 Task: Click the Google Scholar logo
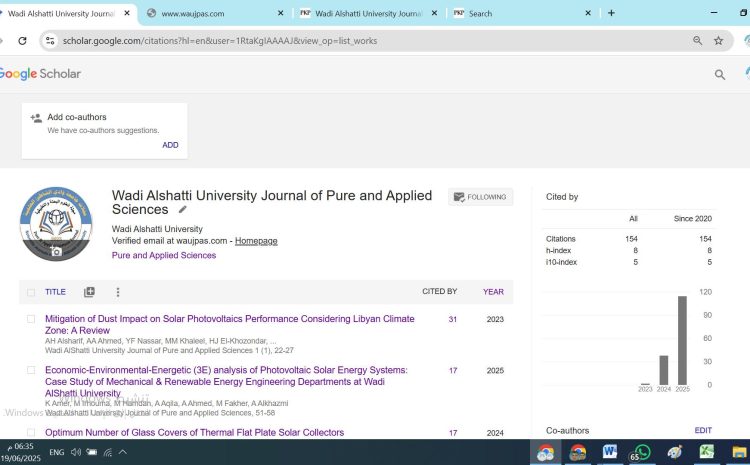coord(40,74)
